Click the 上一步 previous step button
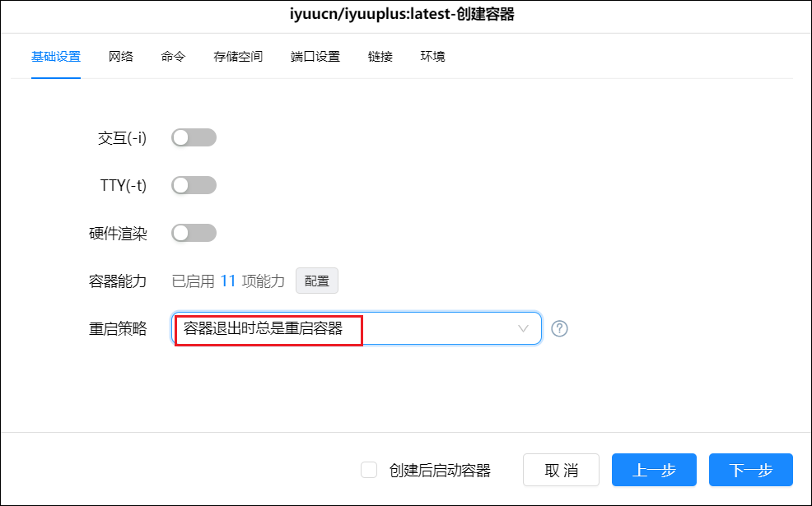 [654, 470]
